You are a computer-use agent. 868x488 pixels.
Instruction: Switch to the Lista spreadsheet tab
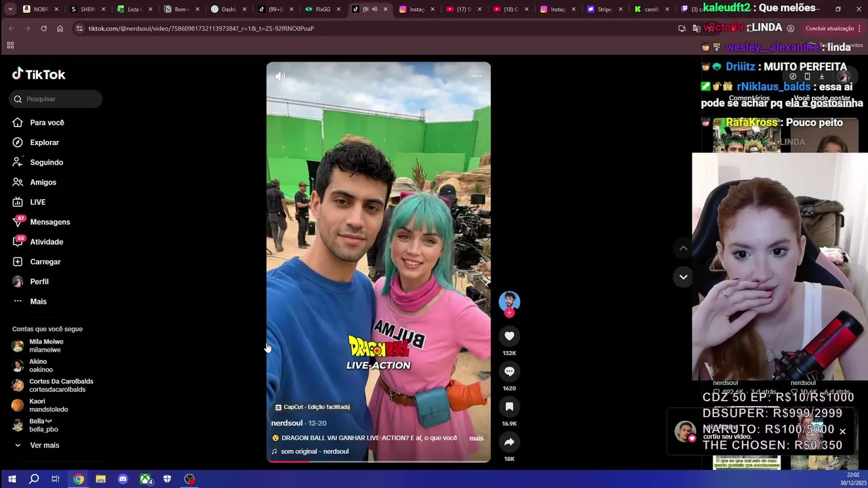(x=133, y=9)
